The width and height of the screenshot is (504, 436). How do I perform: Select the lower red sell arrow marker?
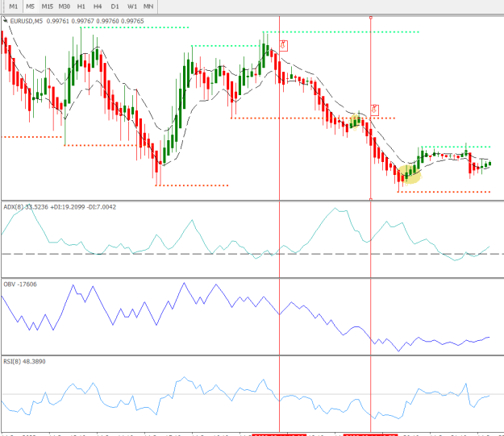(x=374, y=110)
